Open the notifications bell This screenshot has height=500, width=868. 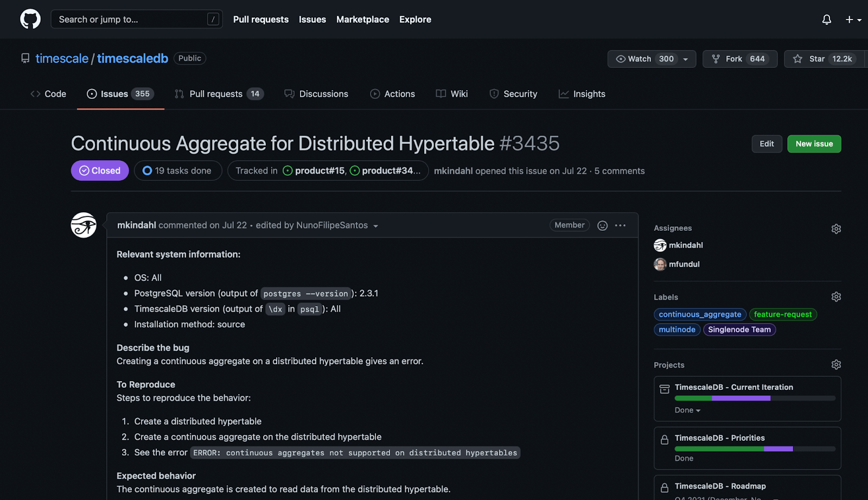826,20
